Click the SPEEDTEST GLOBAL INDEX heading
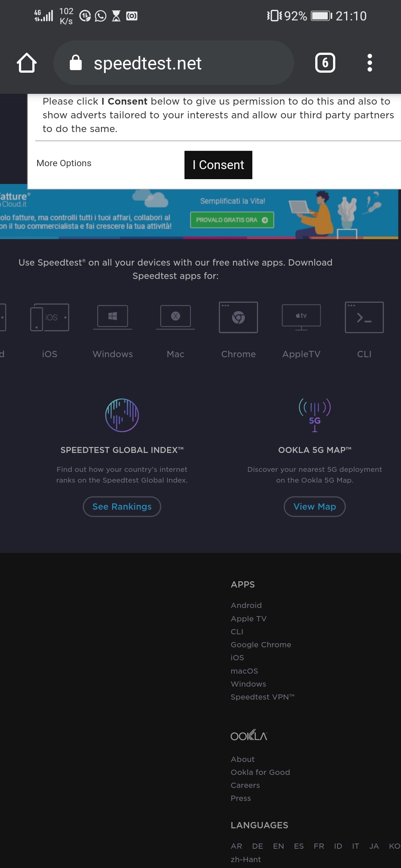The image size is (401, 868). click(122, 450)
